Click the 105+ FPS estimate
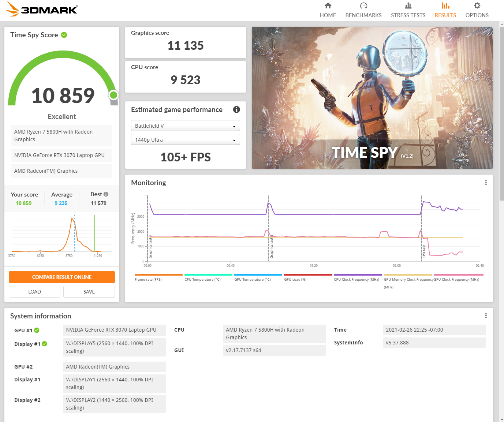Viewport: 504px width, 422px height. [186, 157]
